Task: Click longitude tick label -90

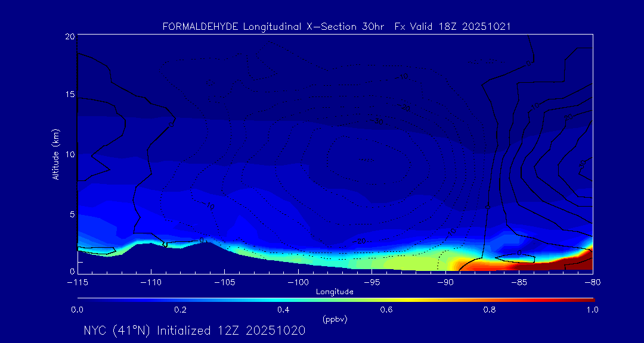Action: pos(445,283)
